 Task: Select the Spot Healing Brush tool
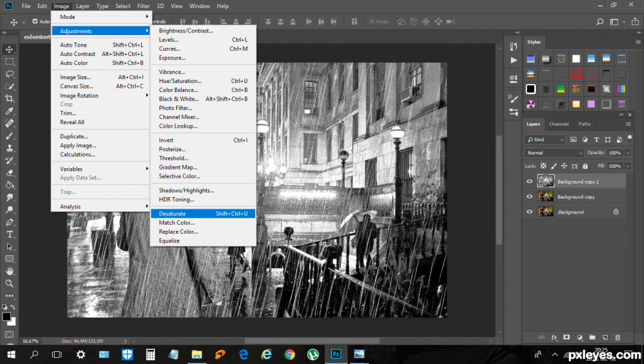(9, 124)
